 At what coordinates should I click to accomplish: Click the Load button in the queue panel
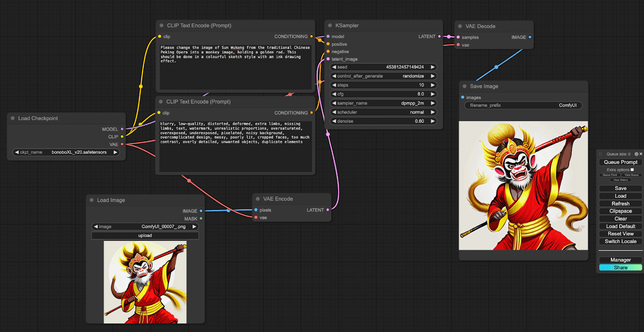tap(621, 196)
